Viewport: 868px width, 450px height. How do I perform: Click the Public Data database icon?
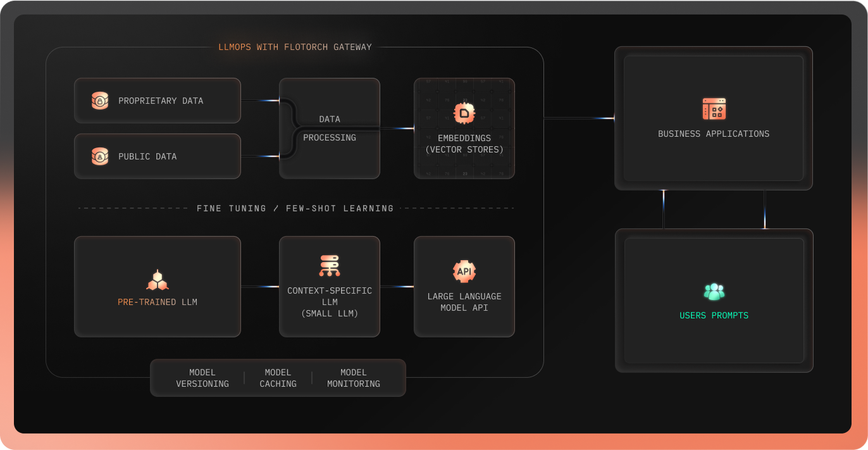click(100, 156)
